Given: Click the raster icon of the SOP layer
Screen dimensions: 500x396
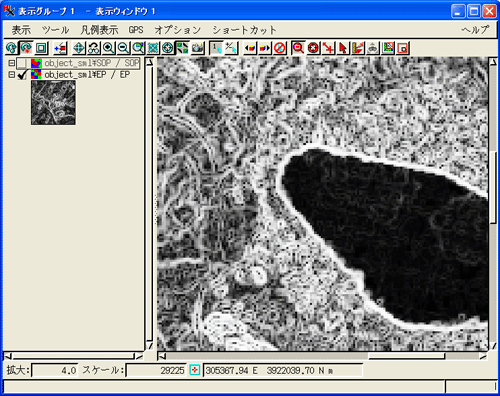Looking at the screenshot, I should pos(36,63).
